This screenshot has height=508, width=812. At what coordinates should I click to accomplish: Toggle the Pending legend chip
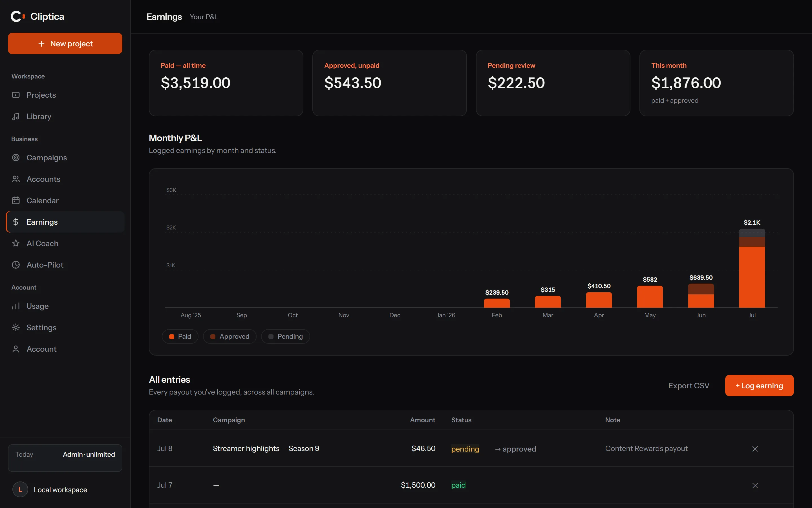click(286, 336)
